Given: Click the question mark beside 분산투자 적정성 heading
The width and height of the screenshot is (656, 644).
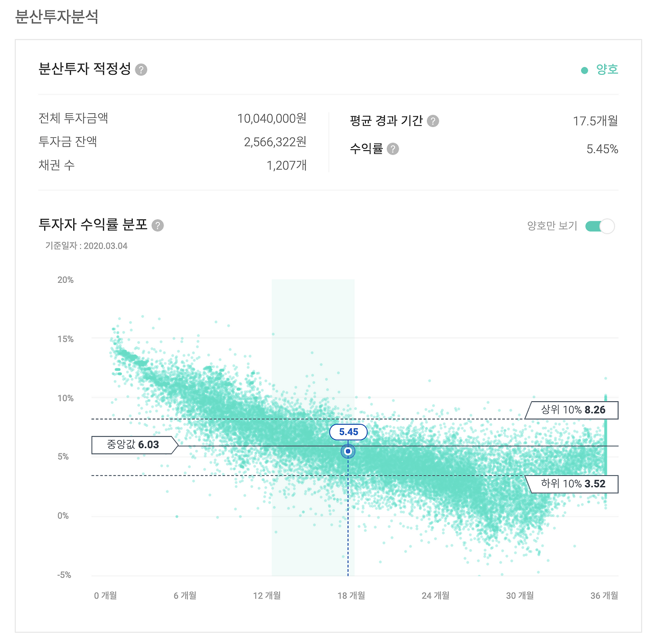Looking at the screenshot, I should [x=142, y=70].
